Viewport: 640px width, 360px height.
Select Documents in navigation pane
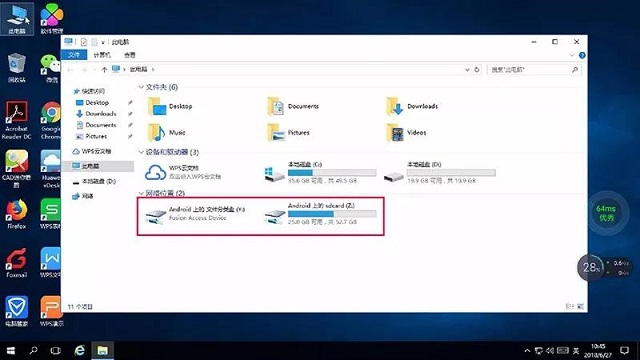96,125
